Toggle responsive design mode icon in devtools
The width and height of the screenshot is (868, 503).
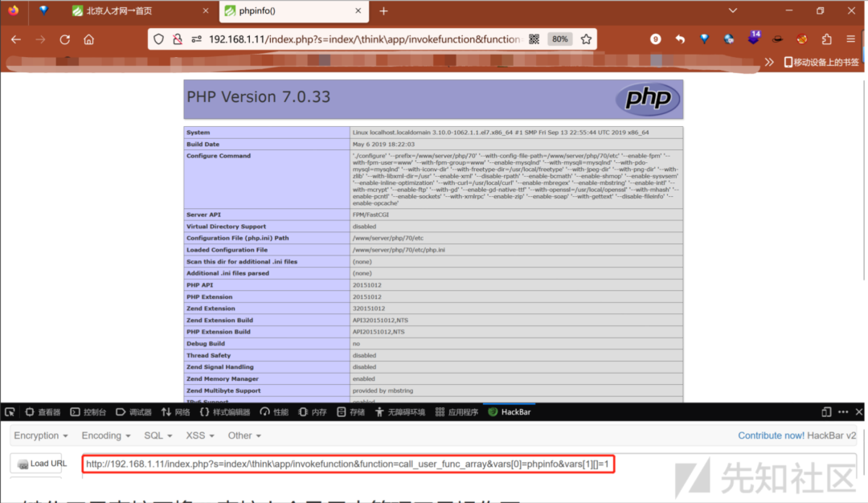826,411
